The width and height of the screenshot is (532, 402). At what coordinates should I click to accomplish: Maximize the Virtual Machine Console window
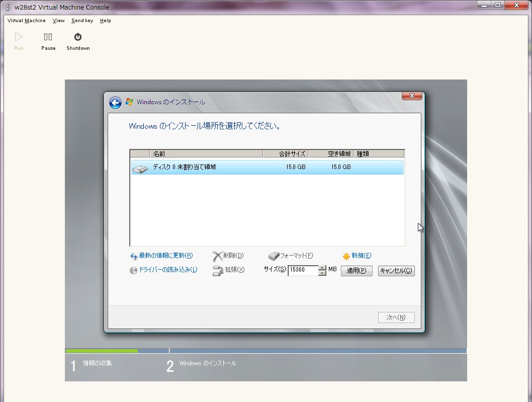[497, 6]
